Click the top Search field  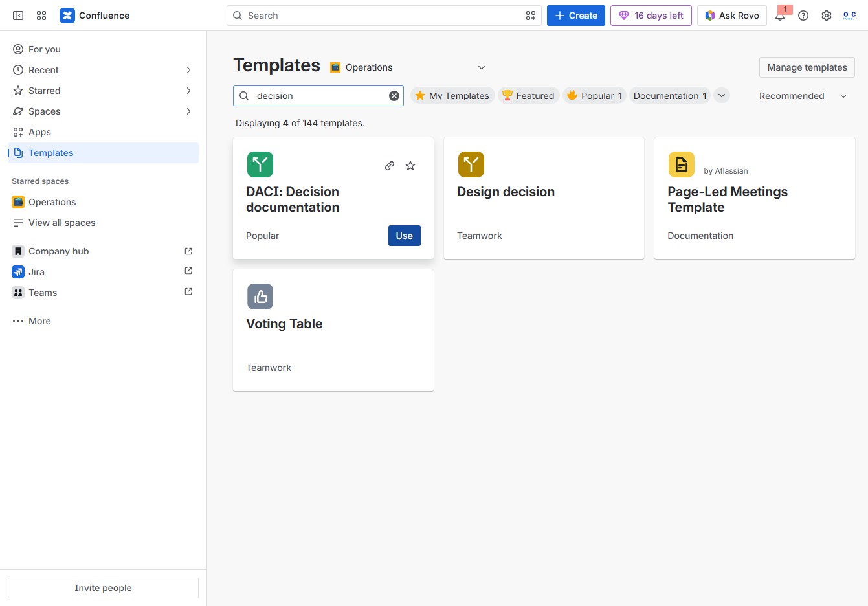(384, 16)
